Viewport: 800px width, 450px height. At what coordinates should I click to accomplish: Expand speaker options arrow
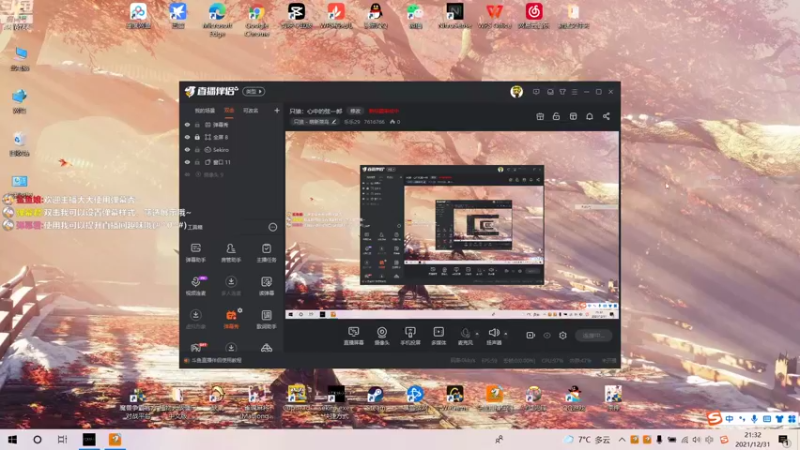(506, 334)
